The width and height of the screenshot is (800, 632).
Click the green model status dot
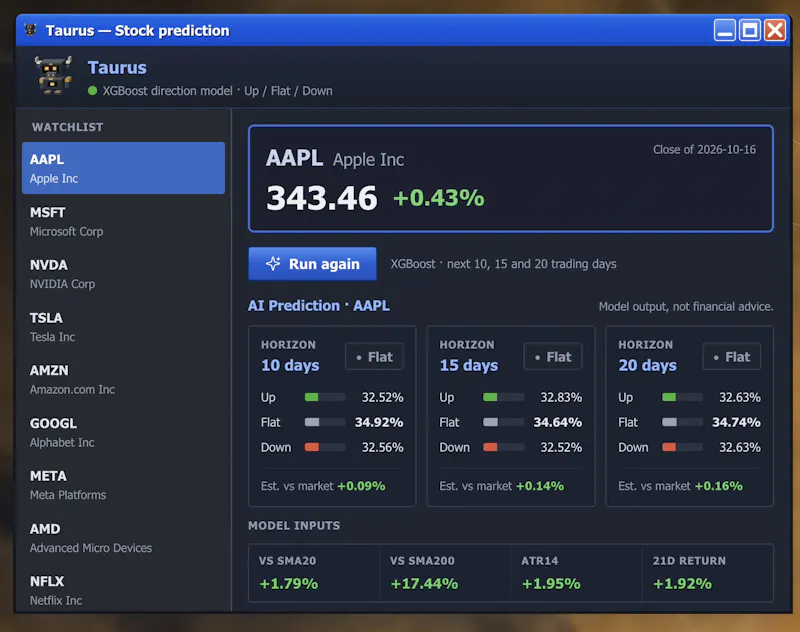pyautogui.click(x=92, y=91)
